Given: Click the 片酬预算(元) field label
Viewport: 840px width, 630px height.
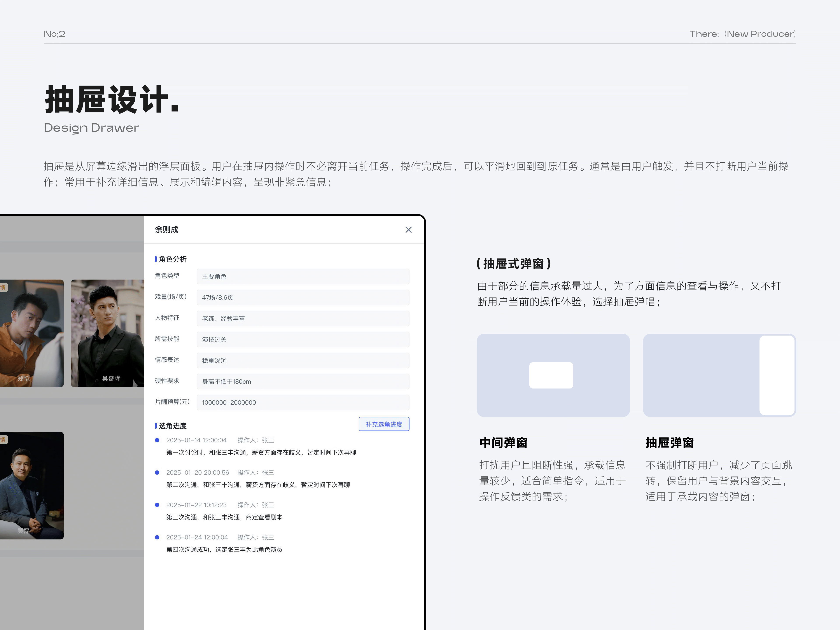Looking at the screenshot, I should [172, 402].
